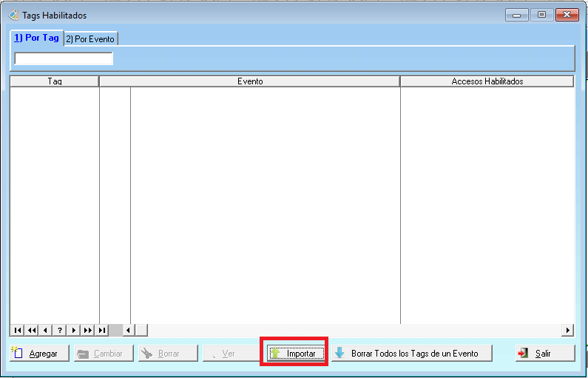Click the tag search input field

(x=64, y=58)
